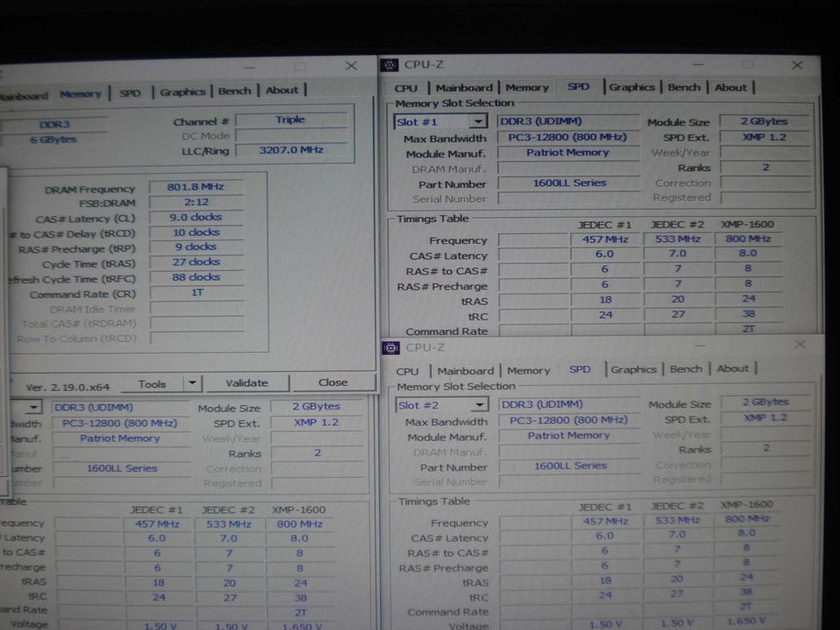Click the CAS# Latency value 9.0 clocks
The width and height of the screenshot is (840, 630).
pos(196,217)
